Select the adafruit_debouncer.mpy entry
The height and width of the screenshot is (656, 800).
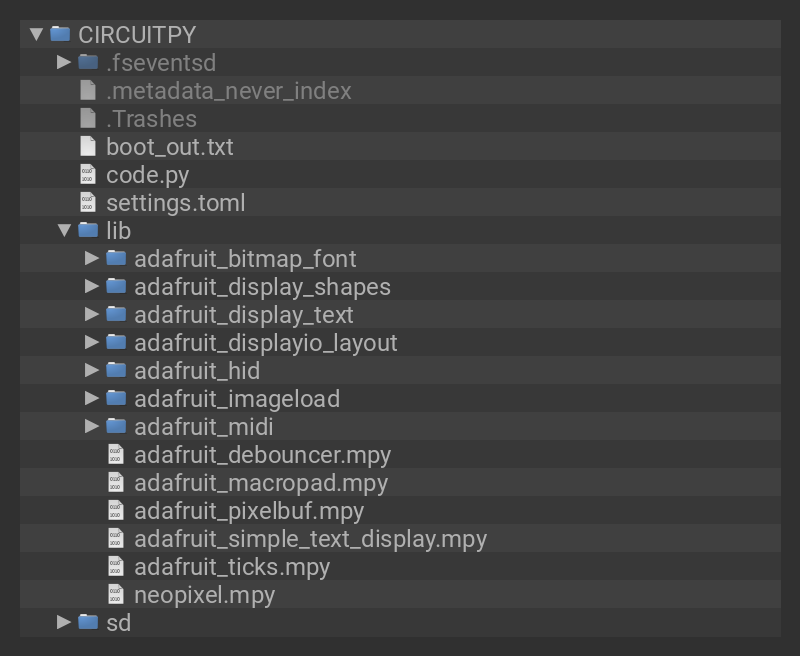pos(262,454)
